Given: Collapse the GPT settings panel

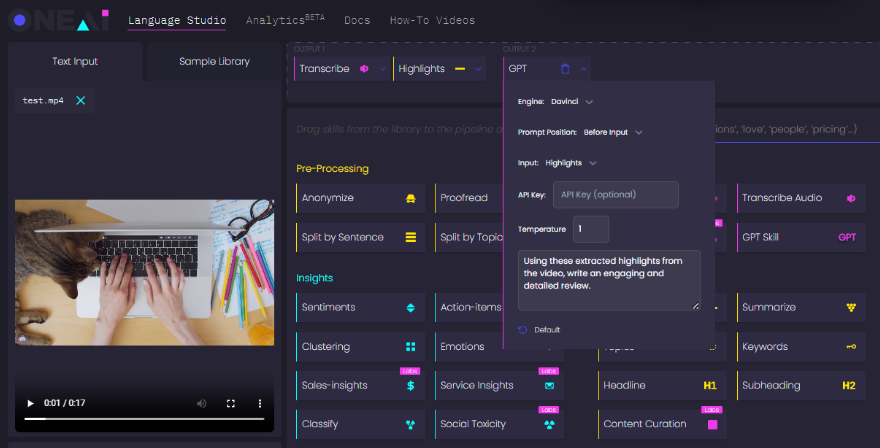Looking at the screenshot, I should click(x=583, y=69).
